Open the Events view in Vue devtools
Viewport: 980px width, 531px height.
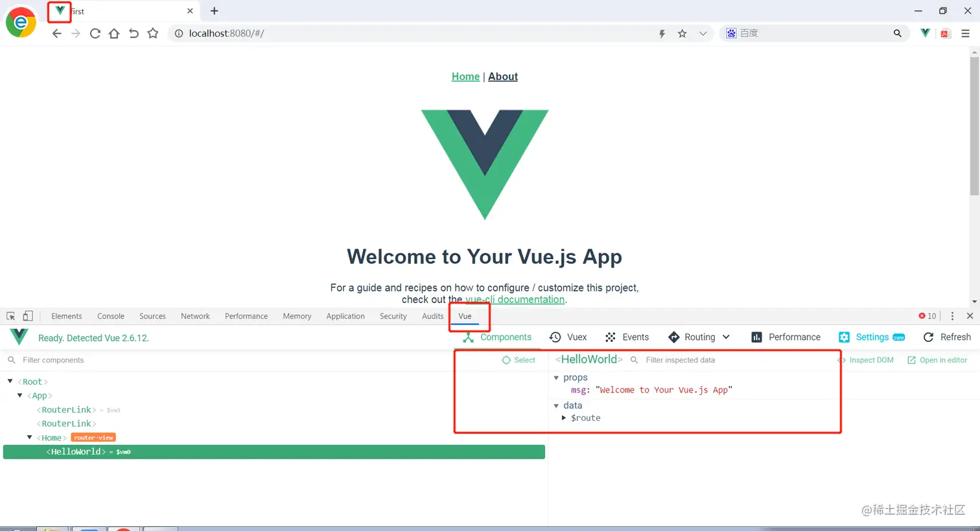click(627, 337)
